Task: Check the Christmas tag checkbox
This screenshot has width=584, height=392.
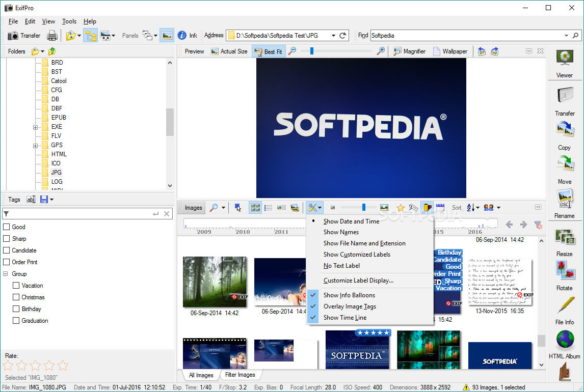Action: pos(16,297)
